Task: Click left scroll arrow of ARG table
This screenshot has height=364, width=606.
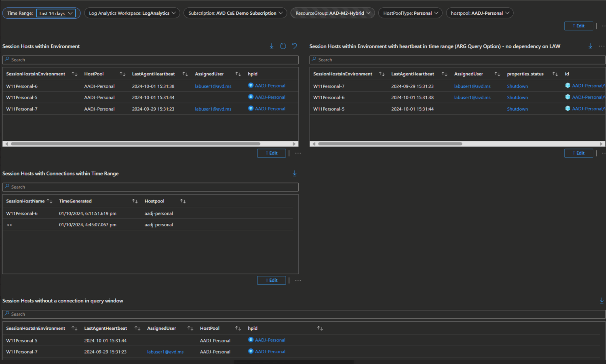Action: 314,144
